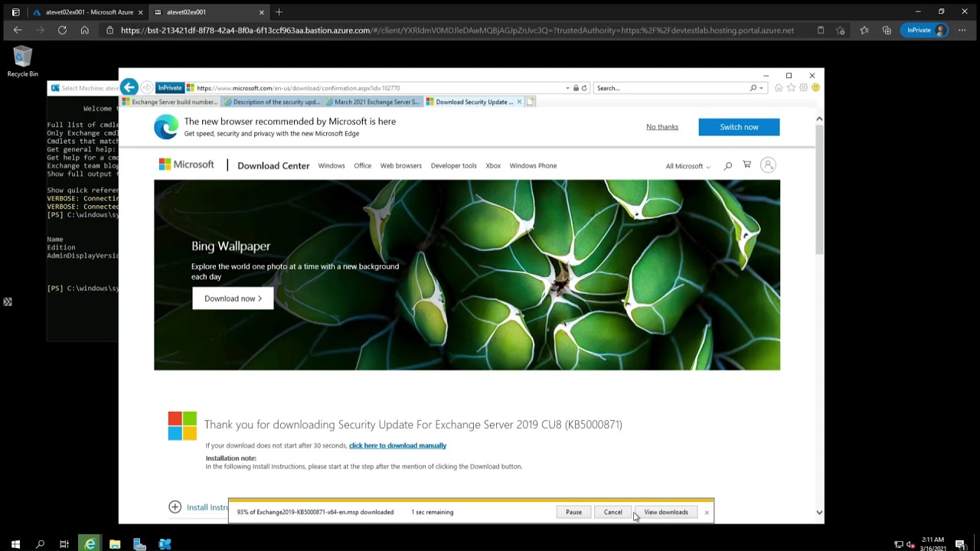Open a new IE tab
The width and height of the screenshot is (980, 551).
(x=530, y=102)
